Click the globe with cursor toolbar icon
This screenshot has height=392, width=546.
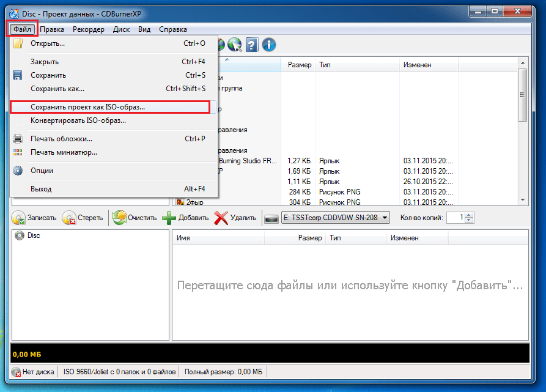click(235, 45)
